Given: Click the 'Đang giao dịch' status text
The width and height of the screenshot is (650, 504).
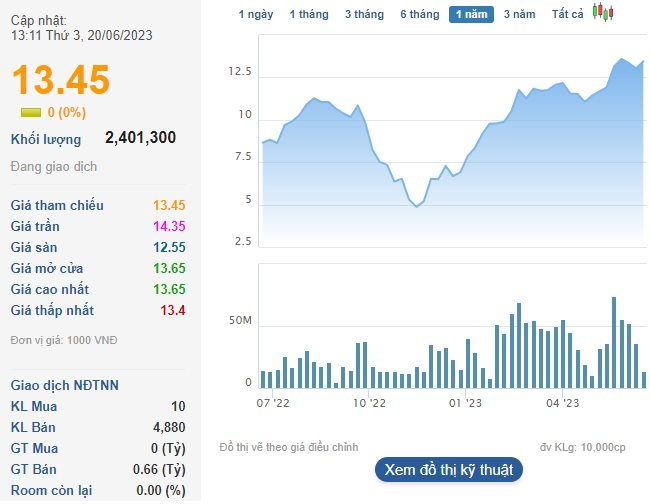Looking at the screenshot, I should [53, 167].
